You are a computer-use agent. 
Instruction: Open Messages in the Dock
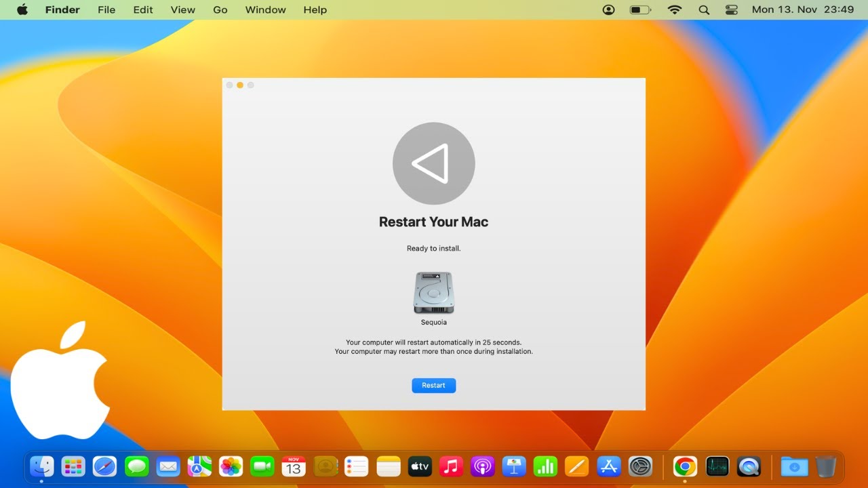pos(136,466)
